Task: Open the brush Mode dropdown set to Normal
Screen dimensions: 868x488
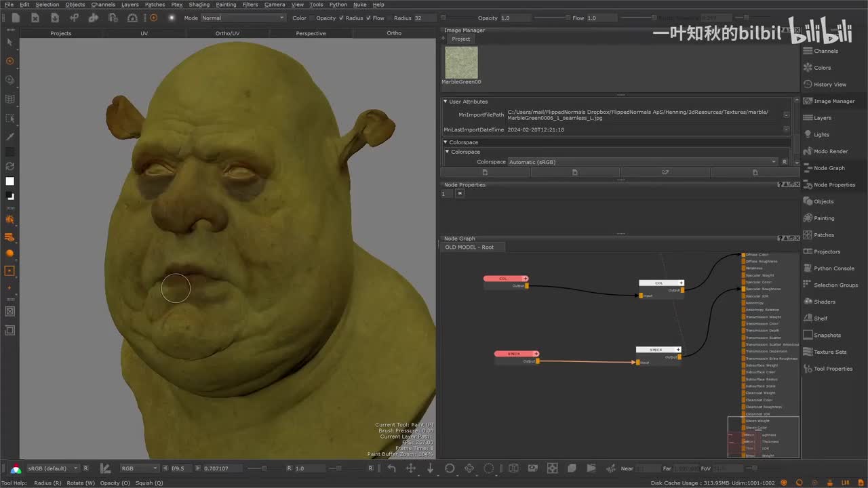Action: pos(243,18)
